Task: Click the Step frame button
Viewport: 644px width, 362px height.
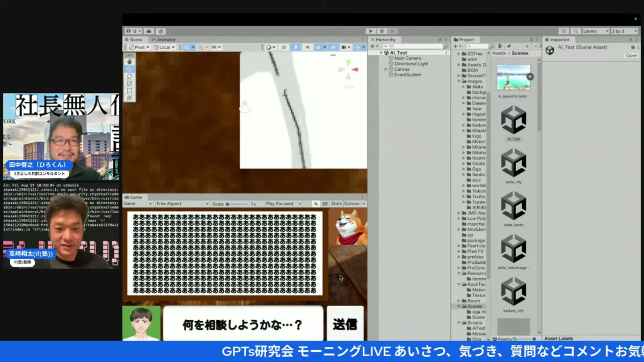Action: click(393, 32)
